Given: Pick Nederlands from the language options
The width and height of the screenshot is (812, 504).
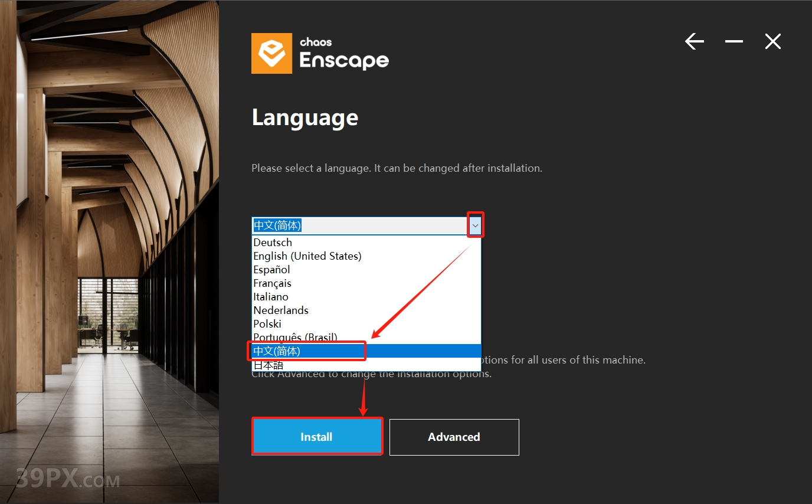Looking at the screenshot, I should point(281,310).
